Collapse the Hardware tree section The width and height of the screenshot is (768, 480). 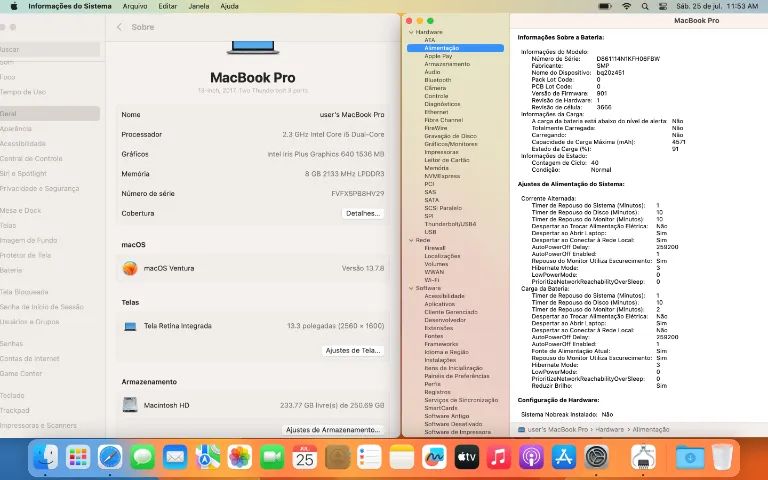(411, 32)
